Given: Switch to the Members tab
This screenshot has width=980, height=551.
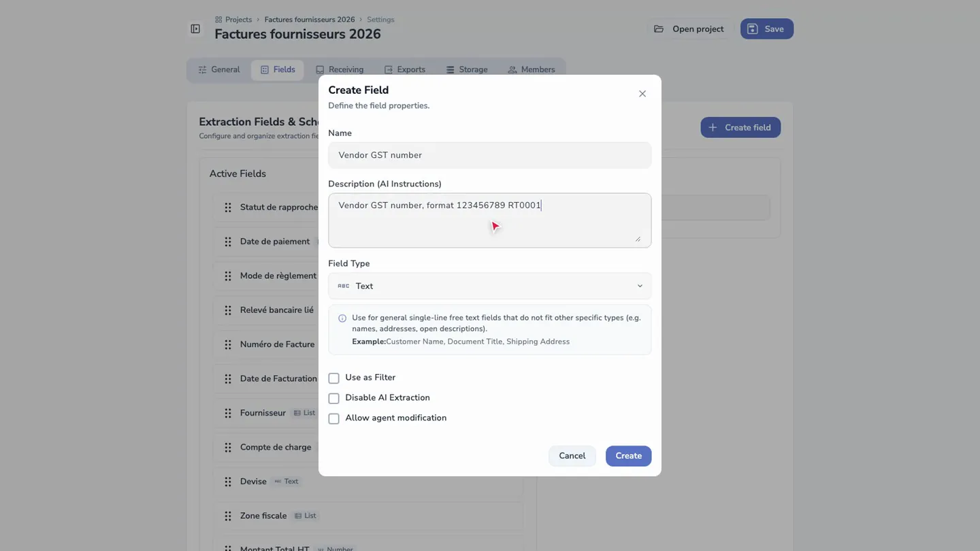Looking at the screenshot, I should click(532, 70).
